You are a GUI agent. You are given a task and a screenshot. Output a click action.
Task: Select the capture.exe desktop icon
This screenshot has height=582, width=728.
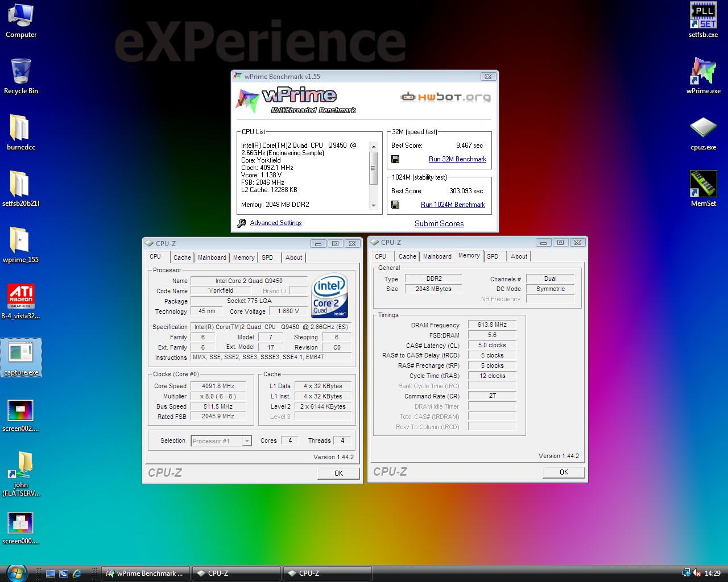pos(21,357)
